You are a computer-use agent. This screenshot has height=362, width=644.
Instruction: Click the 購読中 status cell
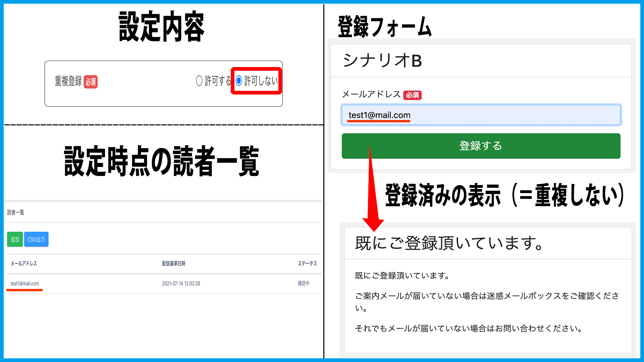304,284
